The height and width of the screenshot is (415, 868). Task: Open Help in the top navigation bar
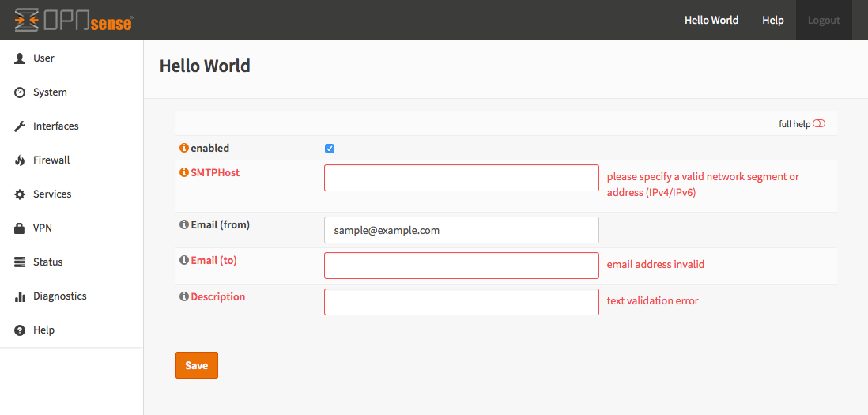(773, 20)
